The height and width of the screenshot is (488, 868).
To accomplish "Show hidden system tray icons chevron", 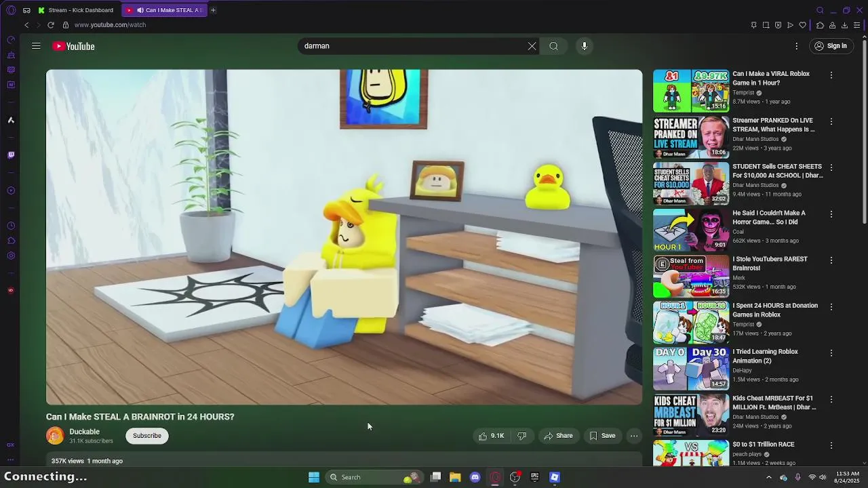I will click(x=768, y=477).
